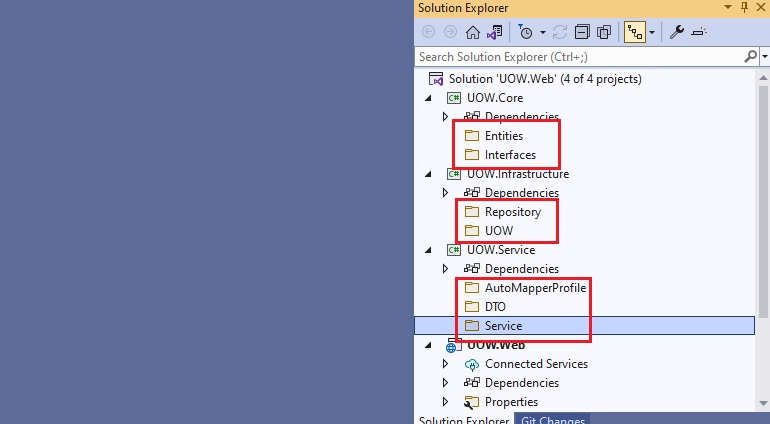Toggle the highlighted nested view button
770x424 pixels.
[x=634, y=32]
